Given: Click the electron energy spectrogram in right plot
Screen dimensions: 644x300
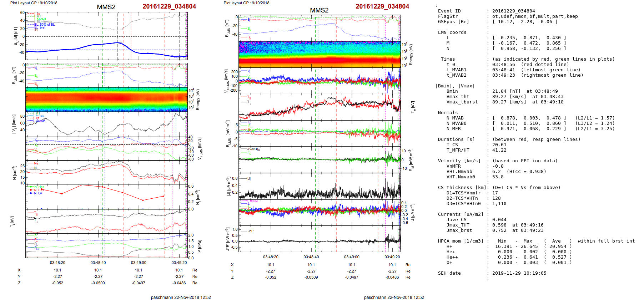Looking at the screenshot, I should pos(319,54).
